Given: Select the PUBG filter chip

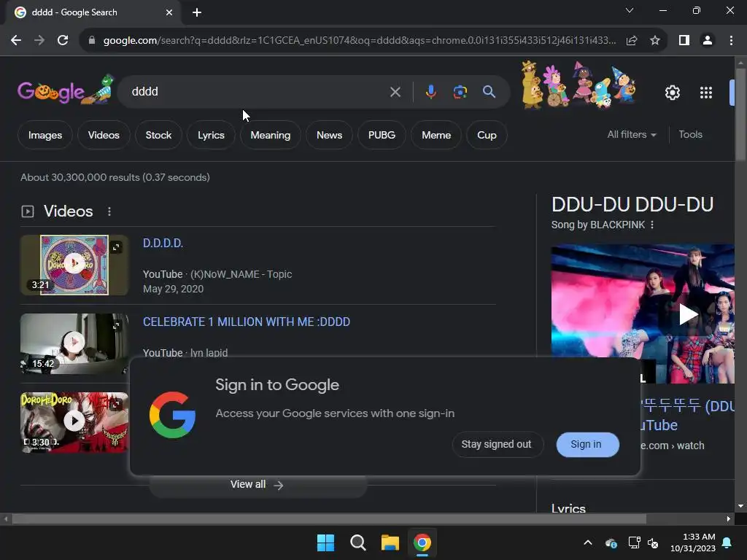Looking at the screenshot, I should tap(382, 135).
